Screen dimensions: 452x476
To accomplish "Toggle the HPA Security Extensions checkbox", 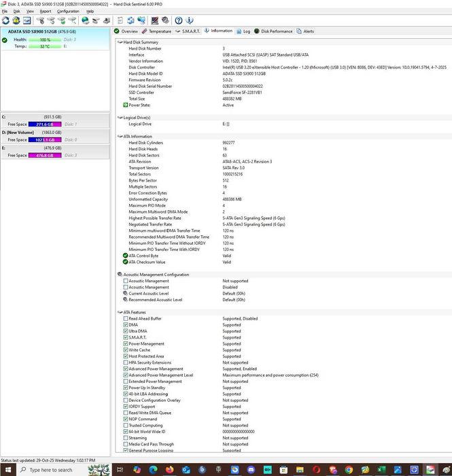I will (126, 362).
